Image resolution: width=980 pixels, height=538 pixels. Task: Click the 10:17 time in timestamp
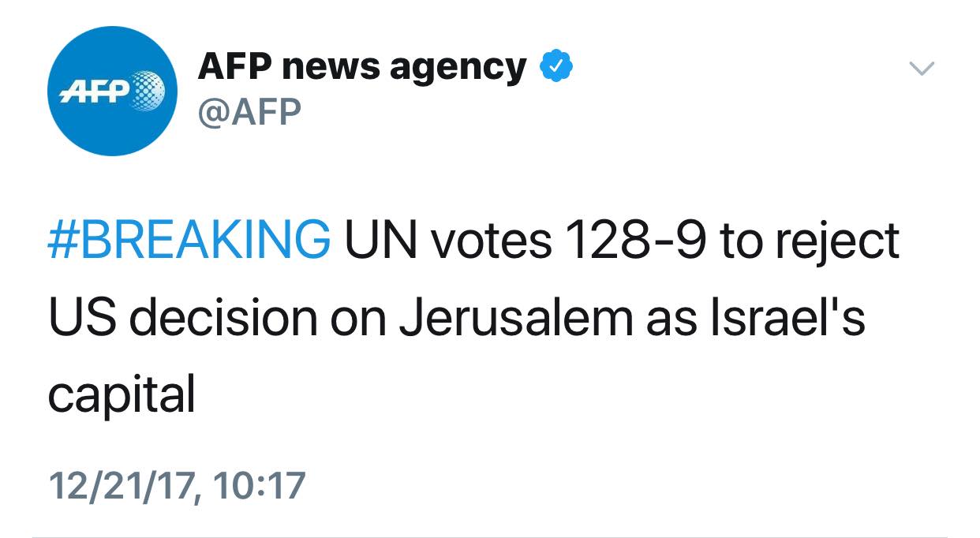pyautogui.click(x=259, y=484)
